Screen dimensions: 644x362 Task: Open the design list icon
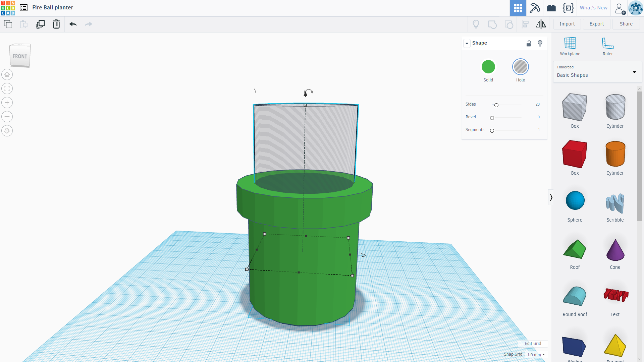point(23,8)
